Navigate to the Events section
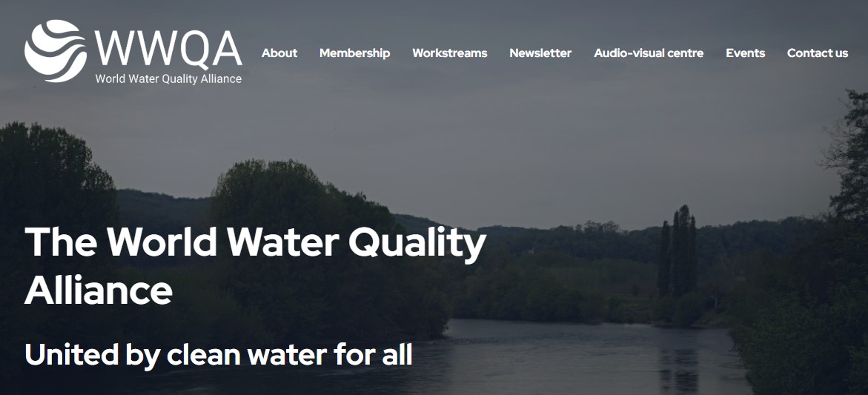 point(745,53)
